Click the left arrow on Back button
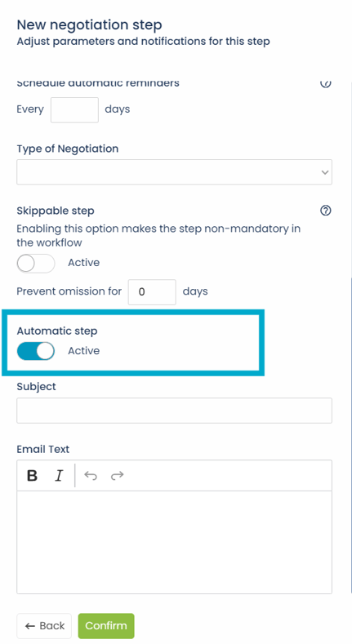 click(30, 626)
